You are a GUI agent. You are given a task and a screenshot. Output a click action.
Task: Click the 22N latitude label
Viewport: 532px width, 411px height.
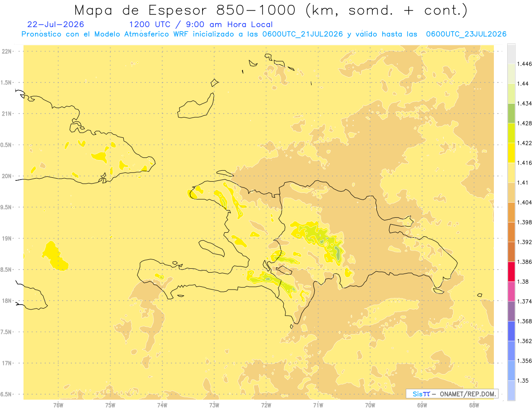click(7, 51)
